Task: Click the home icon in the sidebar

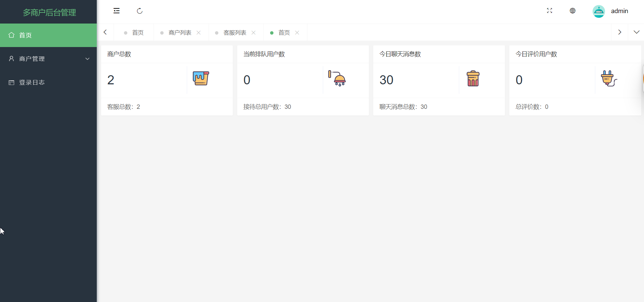Action: point(11,35)
